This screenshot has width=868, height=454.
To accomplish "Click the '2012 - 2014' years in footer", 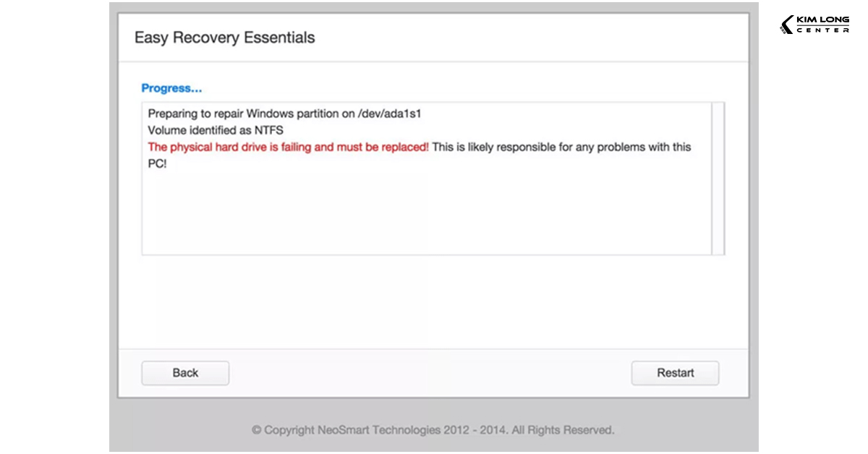I will 477,430.
